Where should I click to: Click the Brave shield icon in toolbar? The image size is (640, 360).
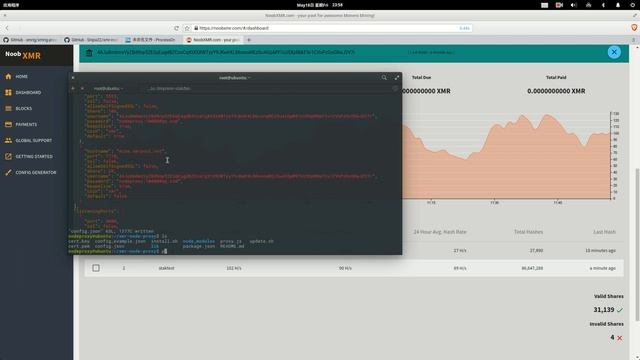pyautogui.click(x=634, y=28)
